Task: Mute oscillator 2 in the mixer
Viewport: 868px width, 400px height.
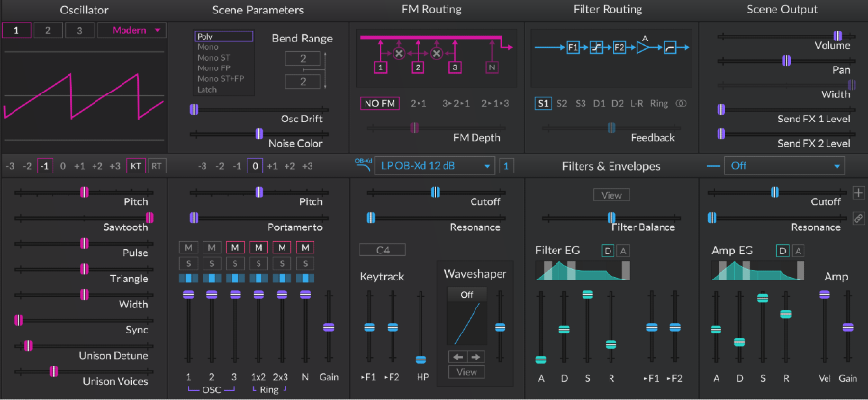Action: 212,247
